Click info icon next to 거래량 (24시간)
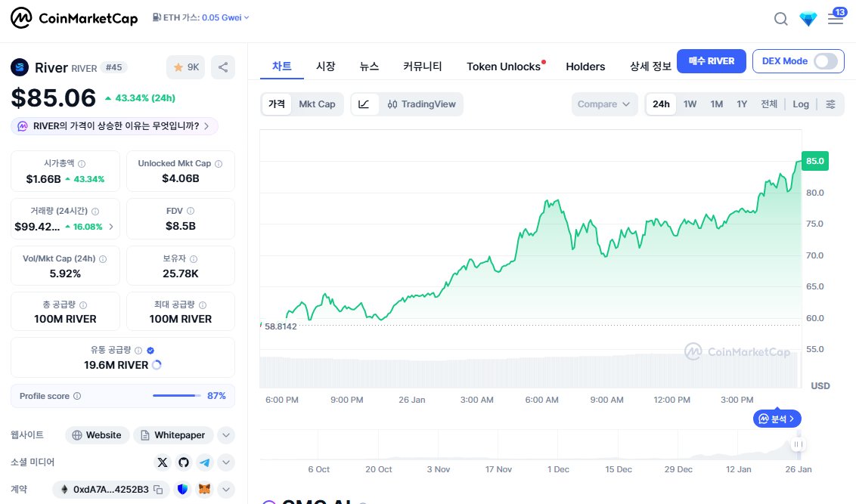The width and height of the screenshot is (856, 504). coord(95,211)
